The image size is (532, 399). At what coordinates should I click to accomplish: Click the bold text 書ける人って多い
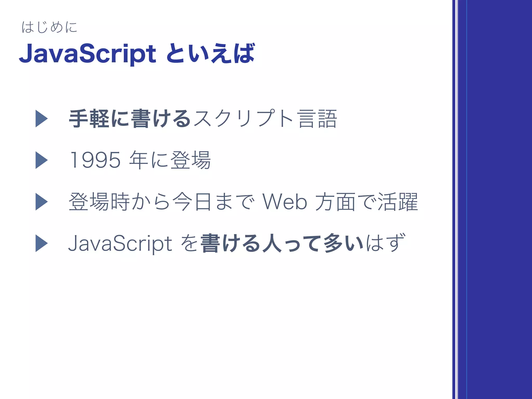(282, 243)
